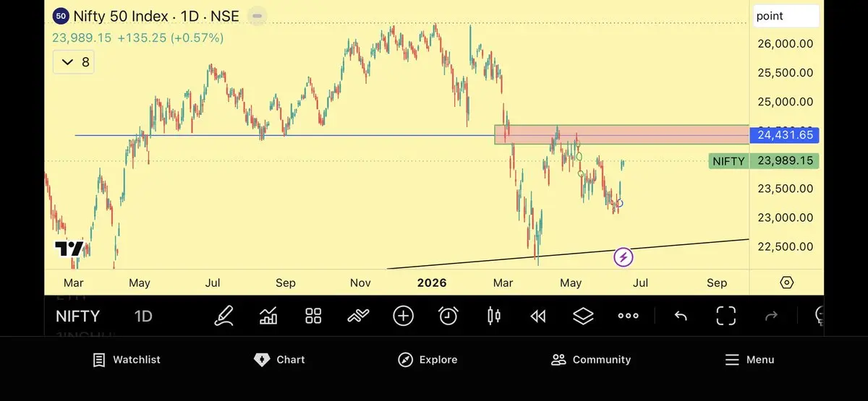Tap the plus compare symbol icon

[x=403, y=316]
